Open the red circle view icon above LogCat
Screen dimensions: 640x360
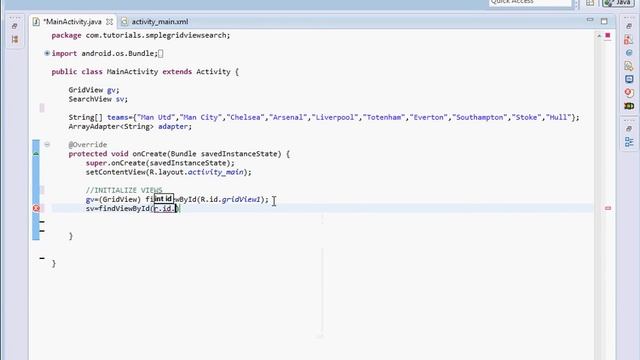[629, 93]
